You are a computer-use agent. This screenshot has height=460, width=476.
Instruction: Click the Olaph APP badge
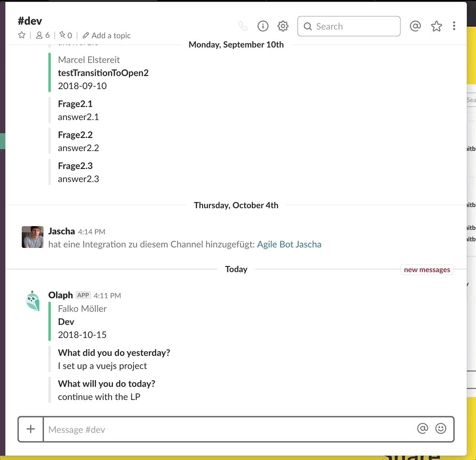point(83,295)
